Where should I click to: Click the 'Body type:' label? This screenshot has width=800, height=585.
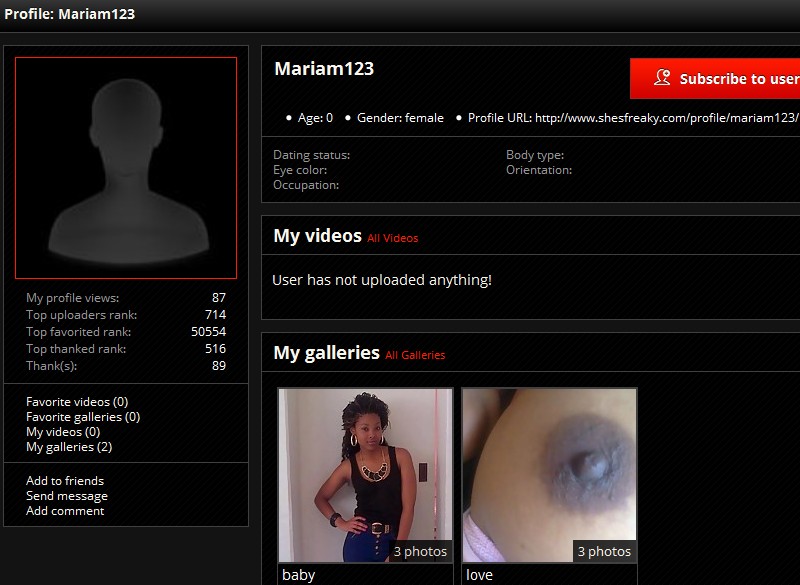coord(535,155)
